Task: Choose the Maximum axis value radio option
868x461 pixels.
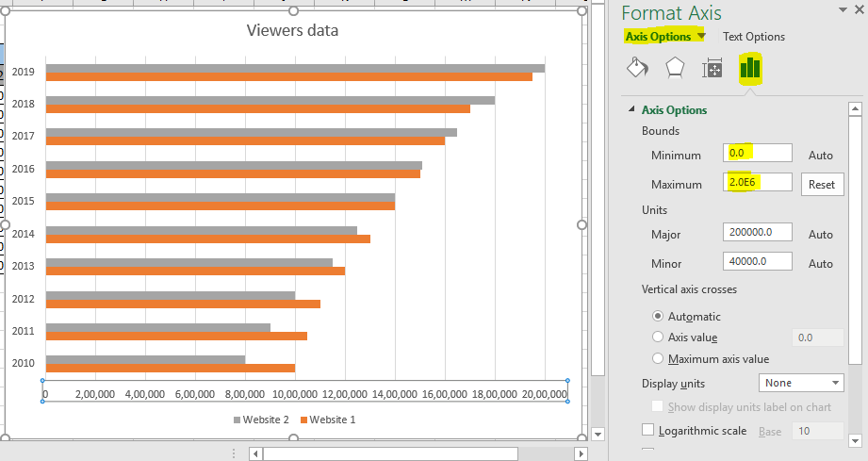Action: coord(658,358)
